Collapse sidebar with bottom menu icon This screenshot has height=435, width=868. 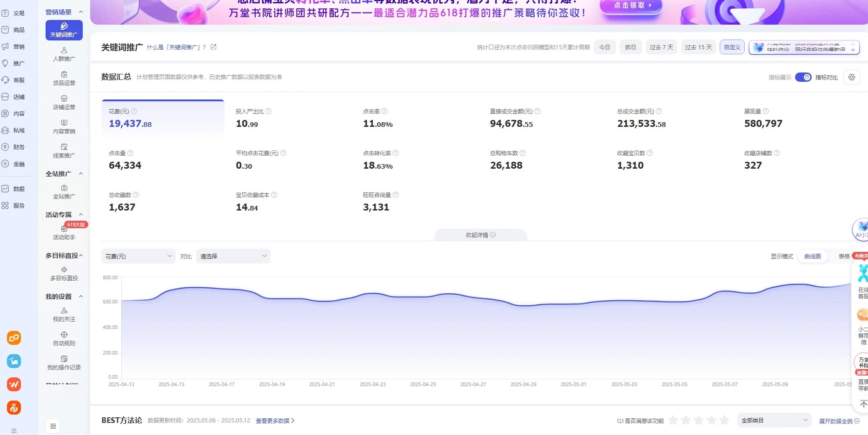coord(53,426)
